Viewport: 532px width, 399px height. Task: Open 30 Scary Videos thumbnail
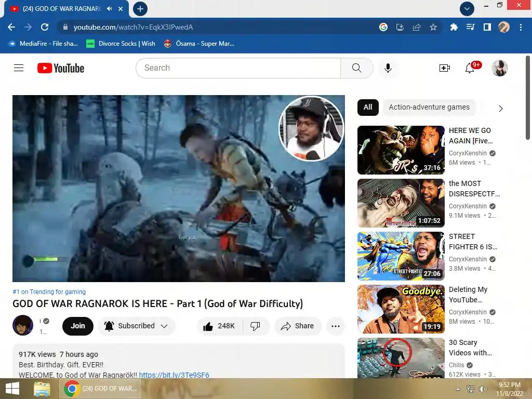point(401,357)
